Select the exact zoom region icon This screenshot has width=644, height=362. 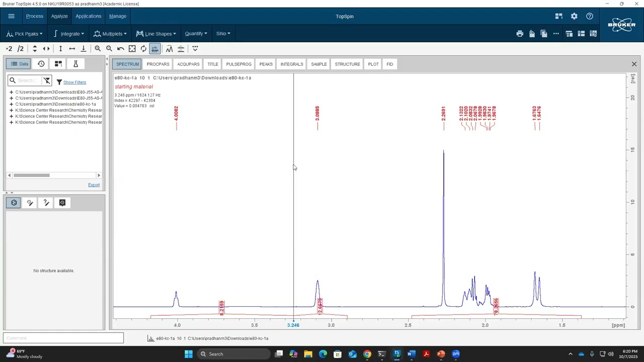132,49
